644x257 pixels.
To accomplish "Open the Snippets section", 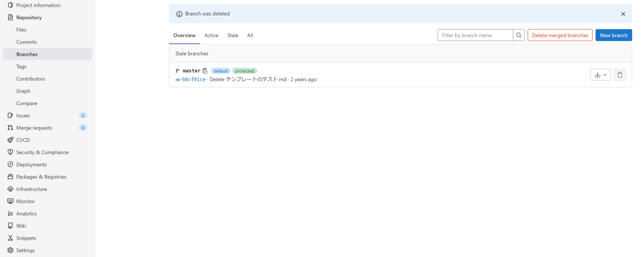I will (26, 238).
